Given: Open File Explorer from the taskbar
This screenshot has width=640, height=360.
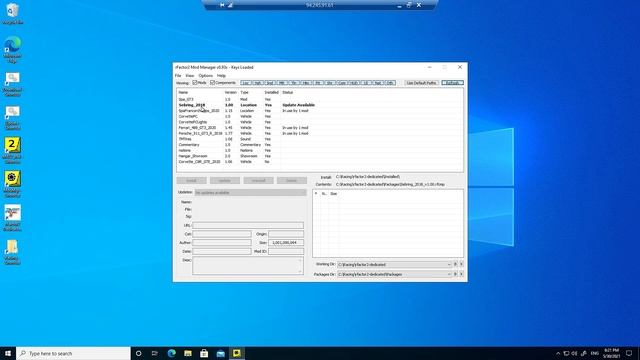Looking at the screenshot, I should (x=188, y=353).
